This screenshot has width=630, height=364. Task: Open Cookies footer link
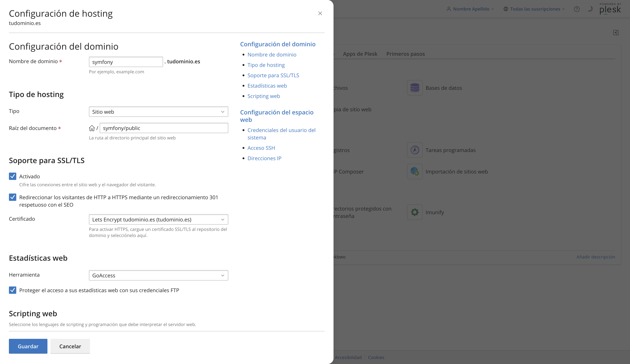[376, 357]
